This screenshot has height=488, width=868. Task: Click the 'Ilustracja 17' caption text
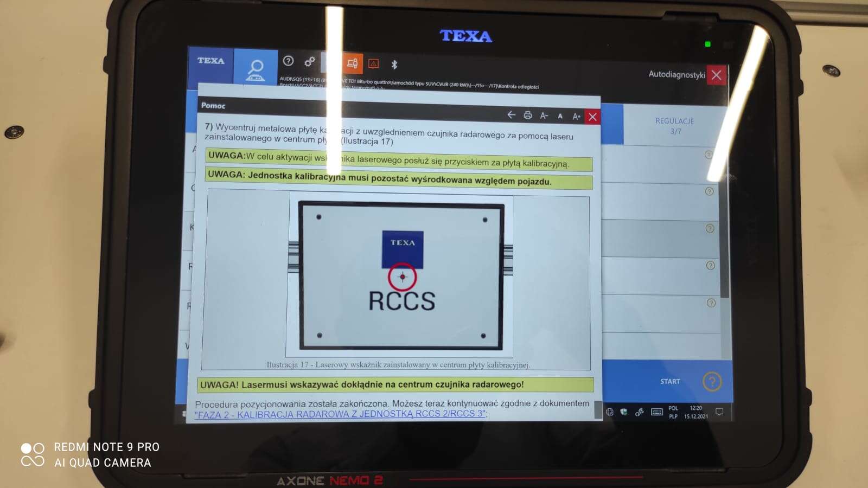[x=398, y=365]
